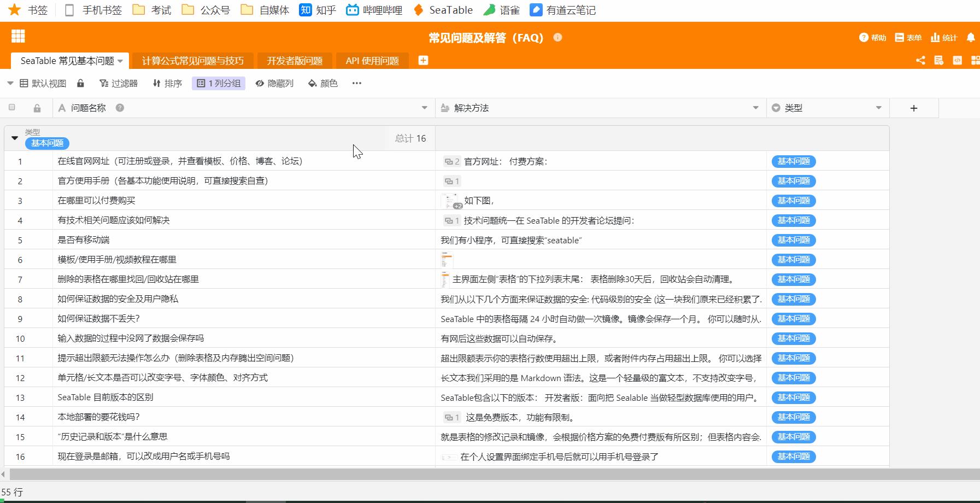Image resolution: width=980 pixels, height=503 pixels.
Task: Click the info icon next to 常见问题及解答 title
Action: coord(558,37)
